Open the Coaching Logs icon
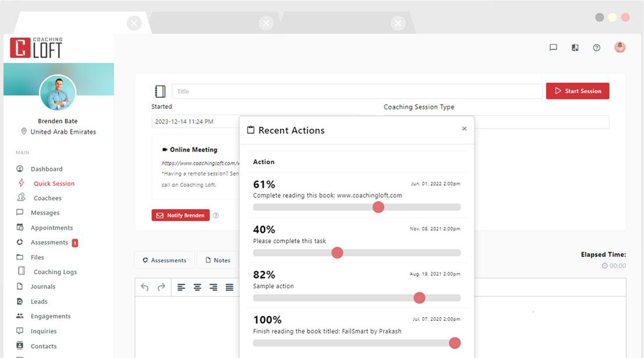This screenshot has height=358, width=644. 21,271
